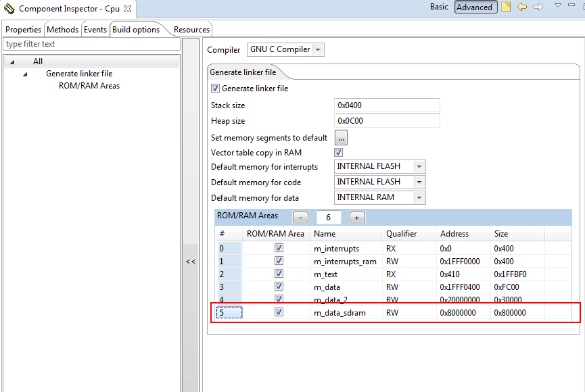
Task: Toggle m_data_sdram area checkbox
Action: pos(279,312)
